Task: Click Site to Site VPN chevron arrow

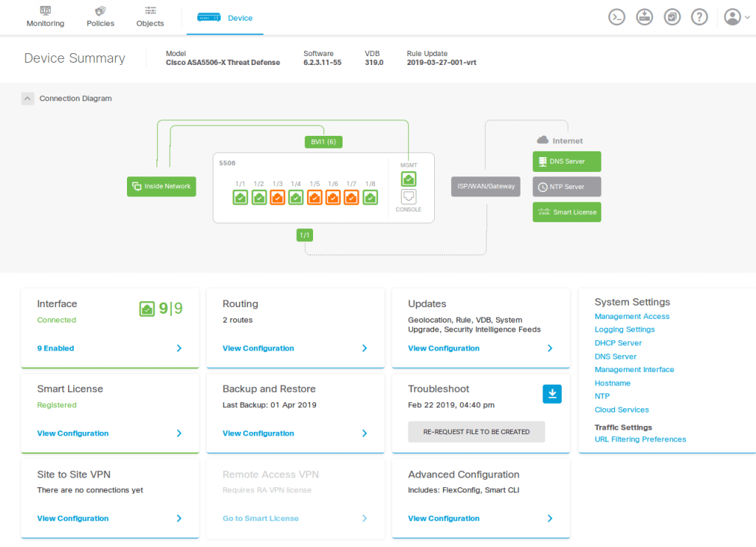Action: pyautogui.click(x=179, y=518)
